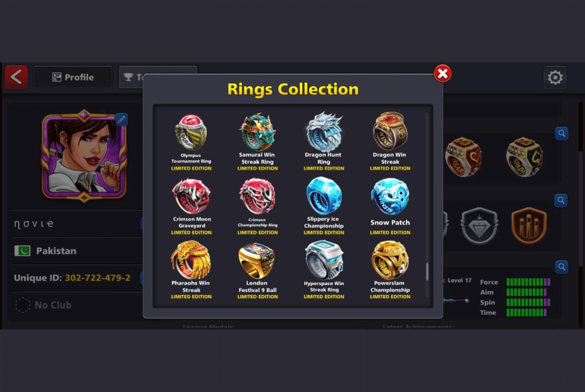The image size is (585, 392).
Task: Close the Rings Collection popup
Action: pyautogui.click(x=443, y=73)
